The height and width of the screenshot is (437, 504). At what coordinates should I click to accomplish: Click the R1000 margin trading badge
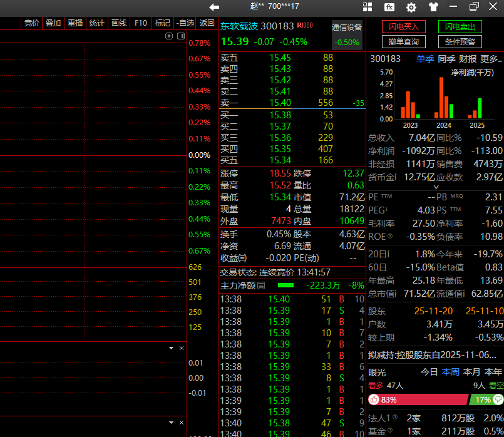[305, 25]
